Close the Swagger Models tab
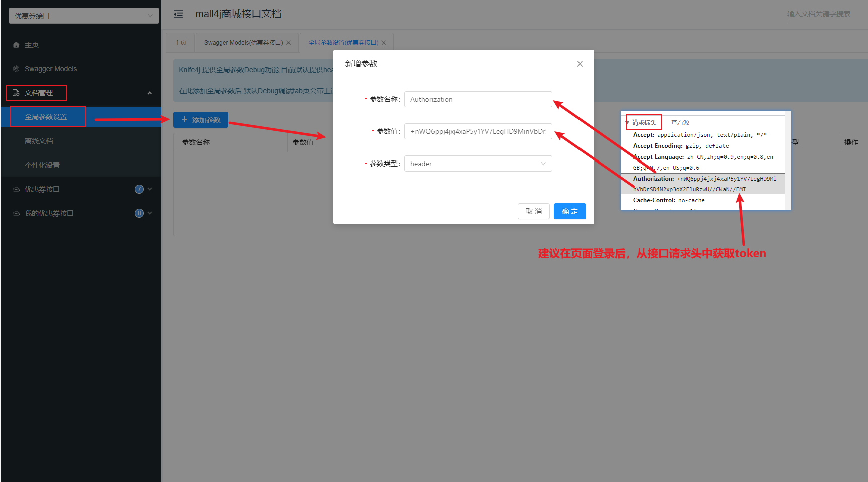This screenshot has width=868, height=482. point(288,43)
